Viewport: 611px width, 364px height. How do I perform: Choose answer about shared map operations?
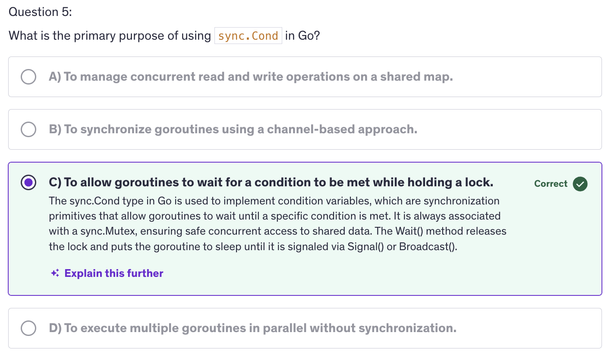click(251, 77)
